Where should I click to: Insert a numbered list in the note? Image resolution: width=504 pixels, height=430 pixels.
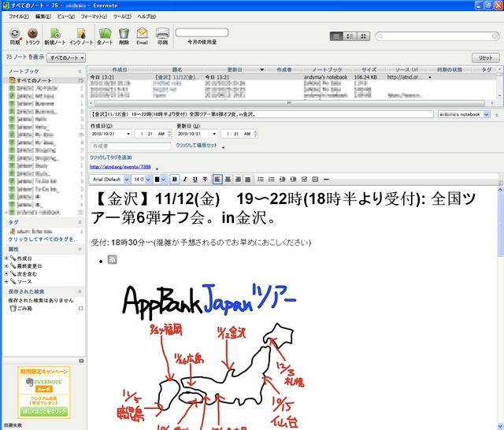click(x=271, y=180)
